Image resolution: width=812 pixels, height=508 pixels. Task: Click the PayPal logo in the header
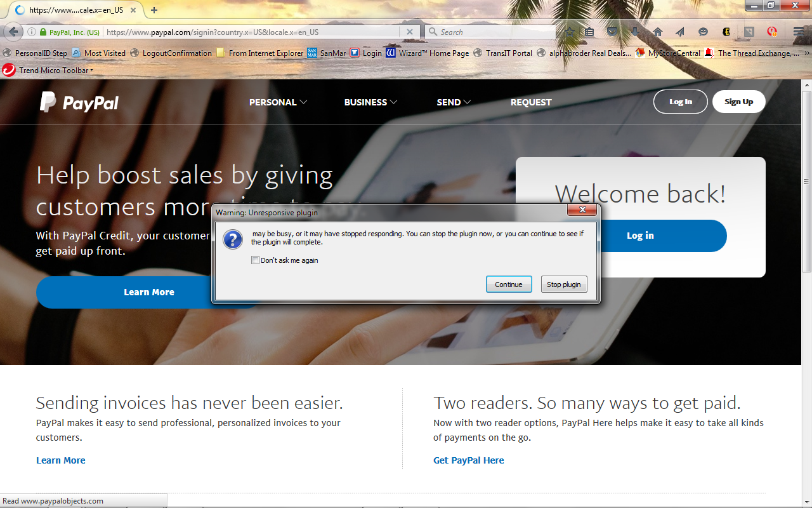[79, 102]
